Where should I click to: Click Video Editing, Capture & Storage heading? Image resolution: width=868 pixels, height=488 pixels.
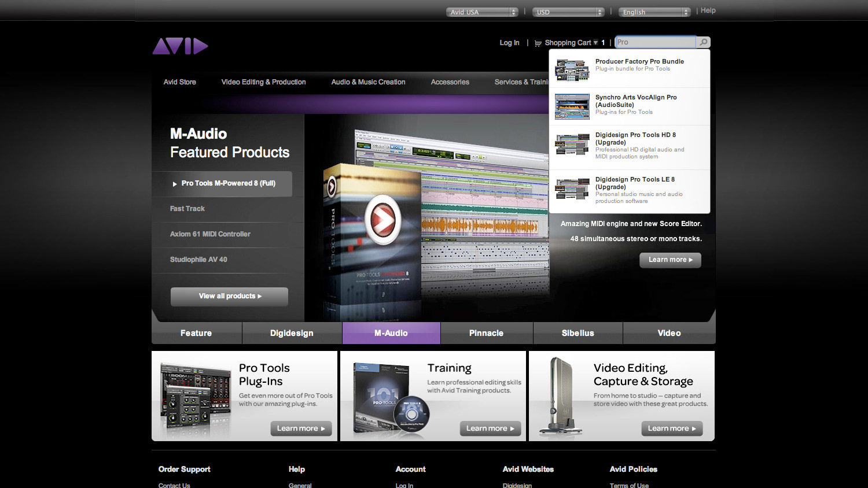click(643, 375)
